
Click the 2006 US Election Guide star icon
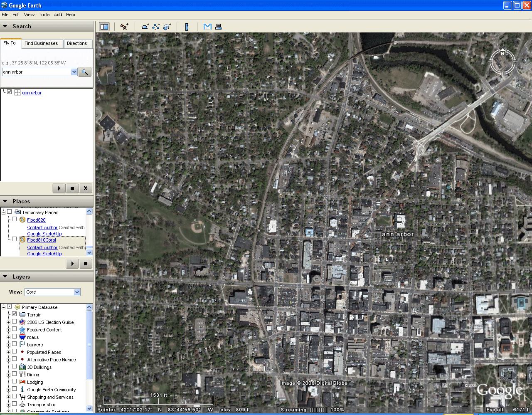click(x=22, y=322)
